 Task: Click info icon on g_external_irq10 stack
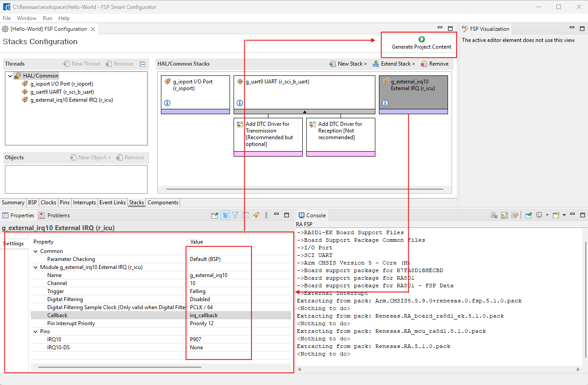pyautogui.click(x=385, y=103)
